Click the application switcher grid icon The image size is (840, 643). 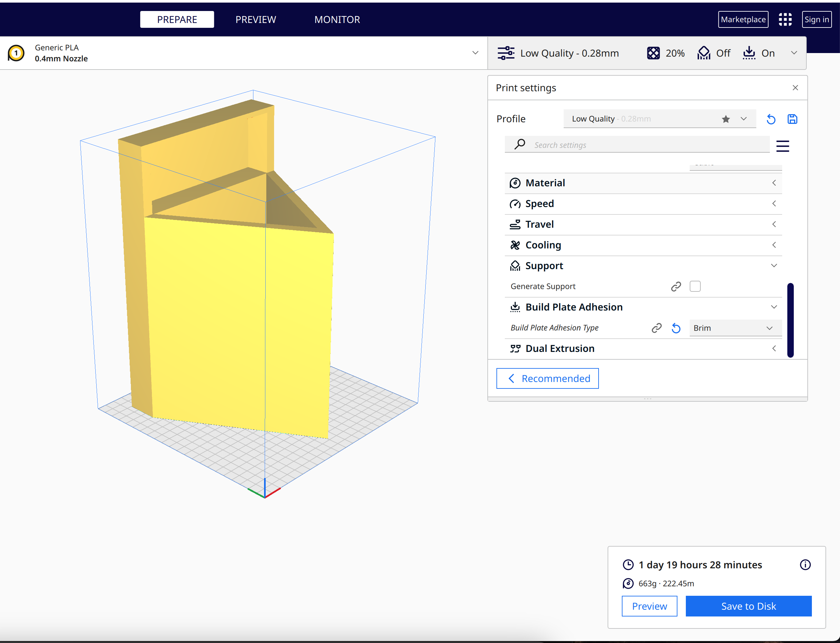(x=785, y=19)
